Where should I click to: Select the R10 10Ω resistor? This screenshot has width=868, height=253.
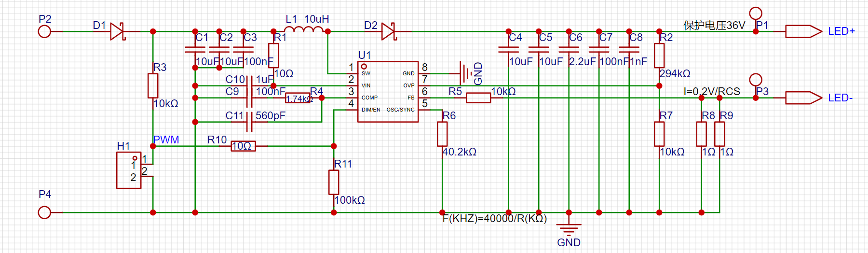pos(243,146)
